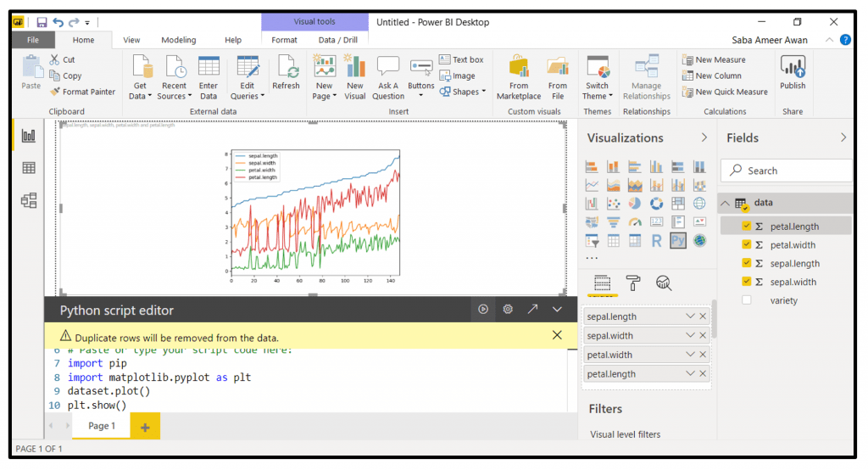
Task: Collapse the data table in Fields
Action: pos(726,203)
